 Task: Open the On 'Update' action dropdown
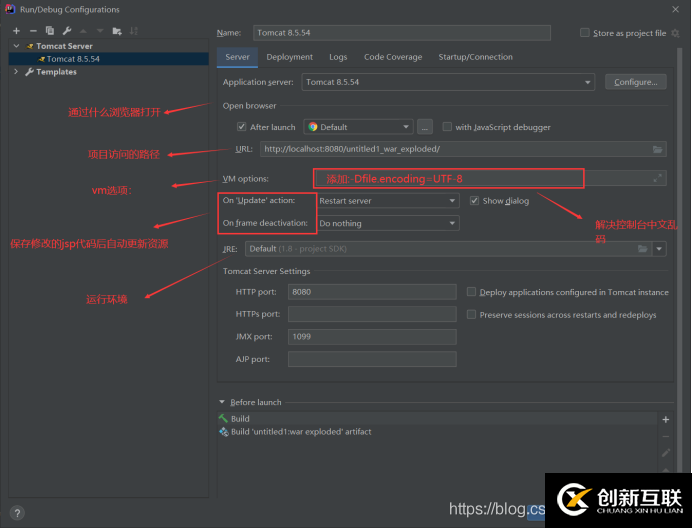(388, 201)
